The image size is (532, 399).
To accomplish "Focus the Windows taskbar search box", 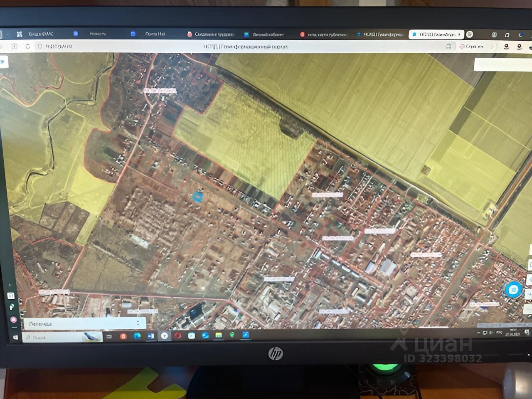I will [x=62, y=337].
